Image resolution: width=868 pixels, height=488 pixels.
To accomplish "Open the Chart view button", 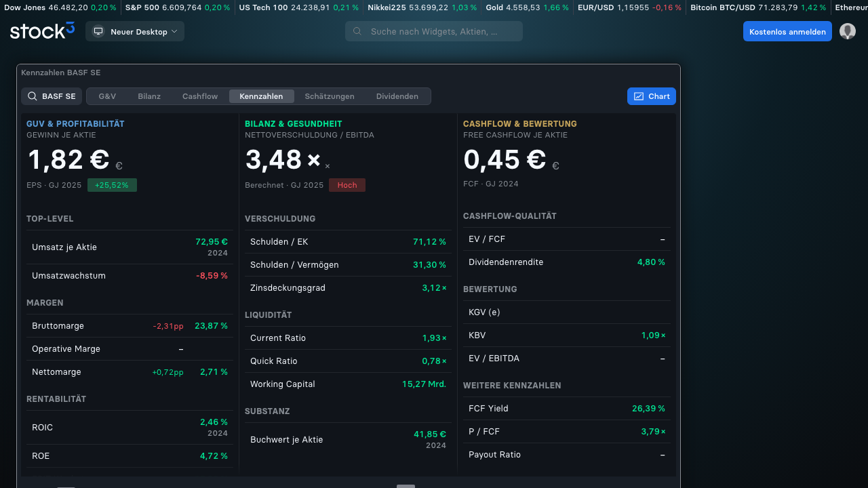I will click(652, 96).
